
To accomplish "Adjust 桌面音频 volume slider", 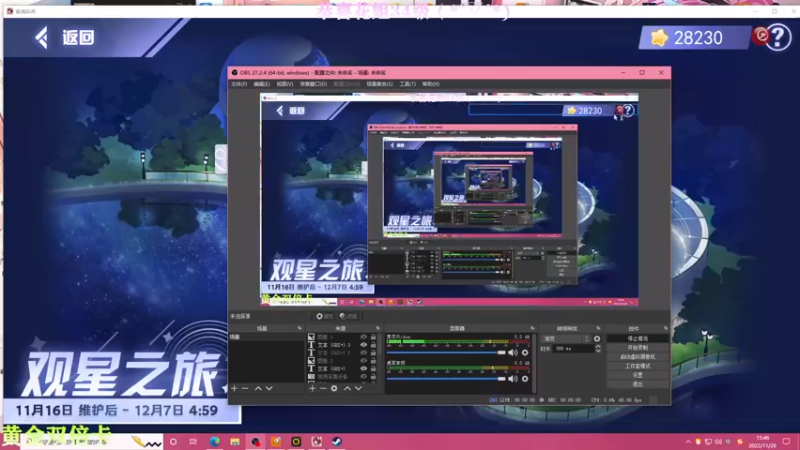I will 446,379.
